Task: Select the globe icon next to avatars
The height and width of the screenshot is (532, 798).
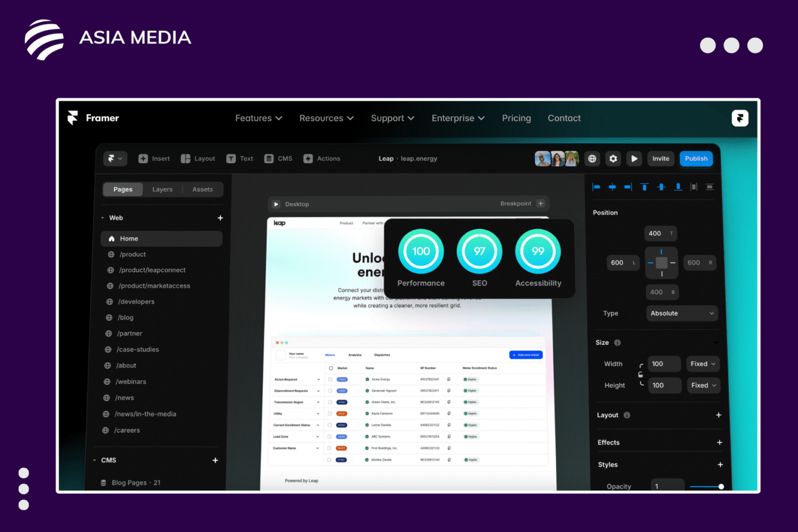Action: coord(592,158)
